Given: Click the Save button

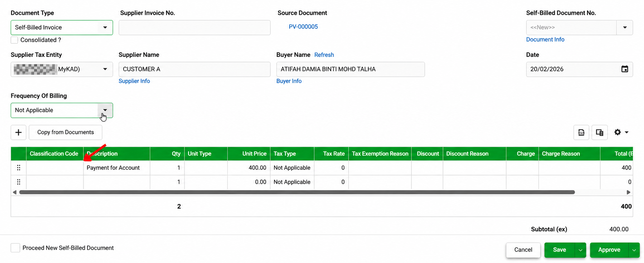Looking at the screenshot, I should coord(559,250).
